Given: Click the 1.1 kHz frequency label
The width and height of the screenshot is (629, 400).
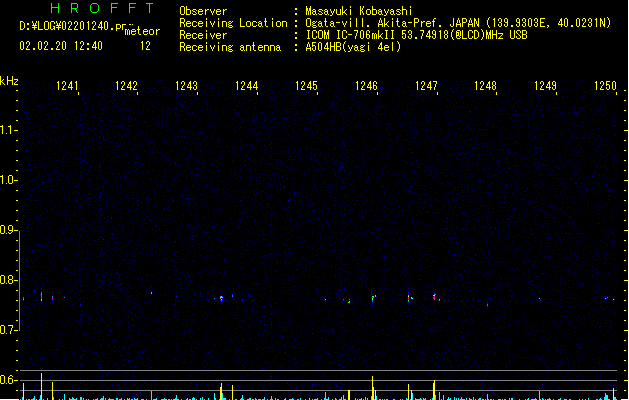Looking at the screenshot, I should pos(7,130).
